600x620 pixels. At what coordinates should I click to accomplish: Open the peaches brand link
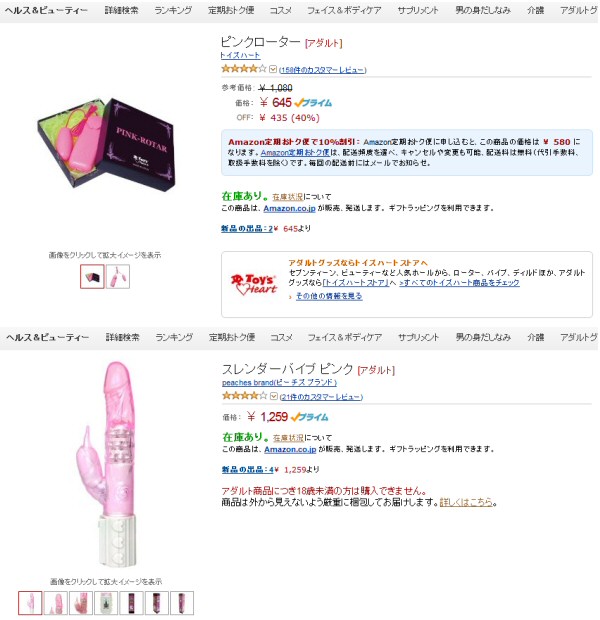click(279, 382)
